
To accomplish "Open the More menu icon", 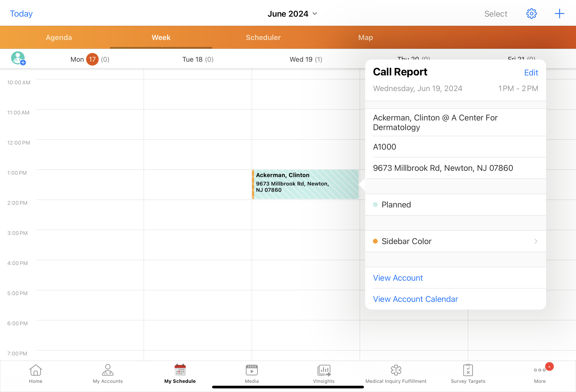I will pyautogui.click(x=540, y=370).
